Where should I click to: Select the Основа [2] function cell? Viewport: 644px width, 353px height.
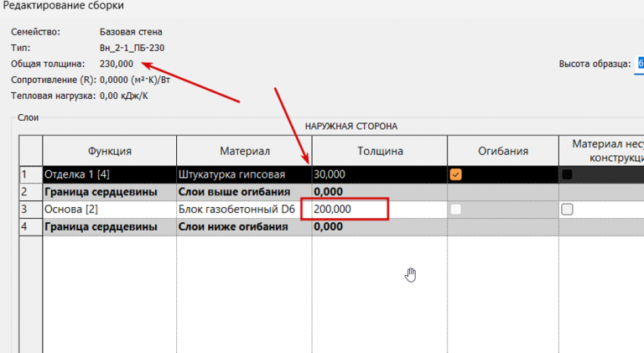(110, 210)
